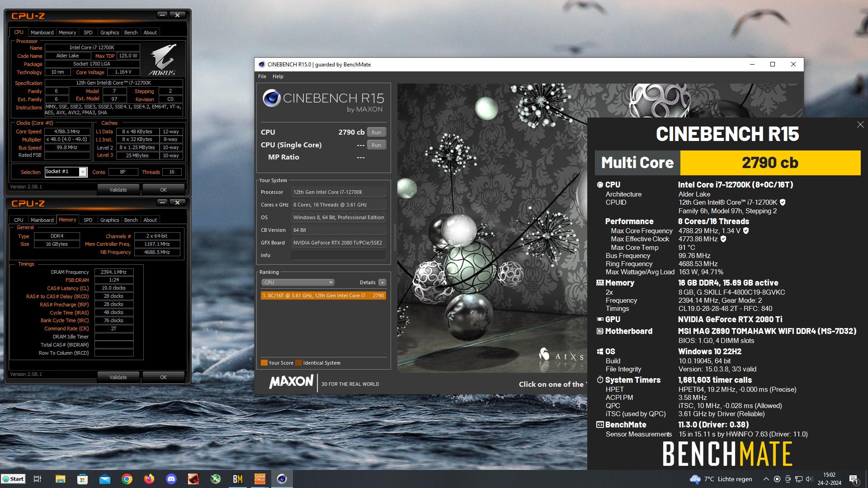Open About tab in lower CPU-Z window
The width and height of the screenshot is (868, 488).
(150, 220)
